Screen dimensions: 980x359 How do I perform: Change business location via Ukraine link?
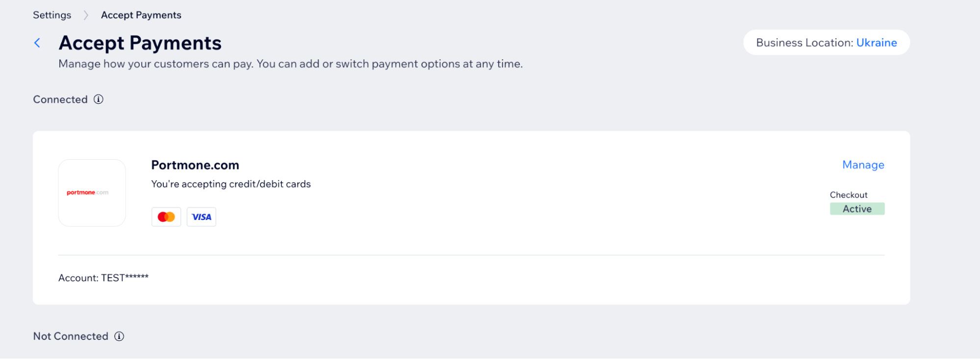[x=877, y=43]
